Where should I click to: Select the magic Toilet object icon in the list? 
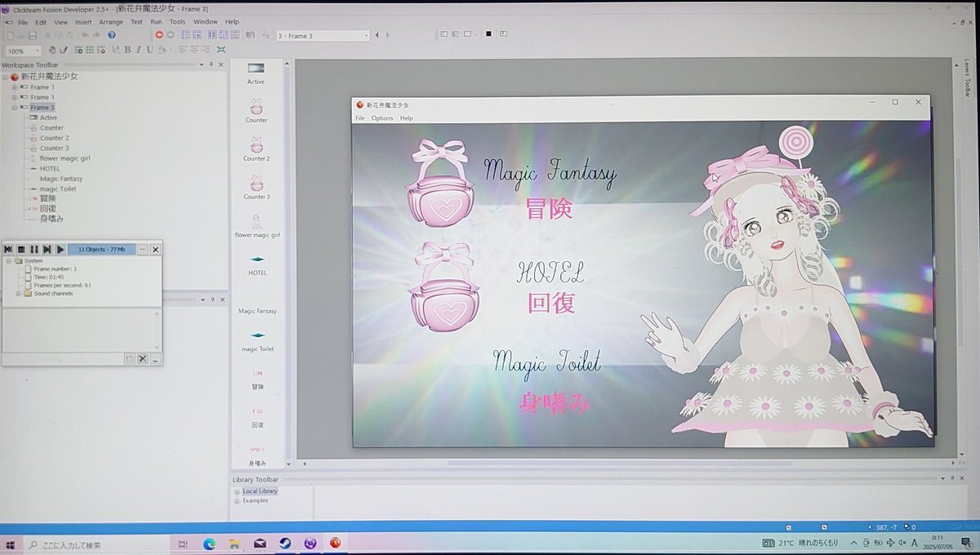257,335
